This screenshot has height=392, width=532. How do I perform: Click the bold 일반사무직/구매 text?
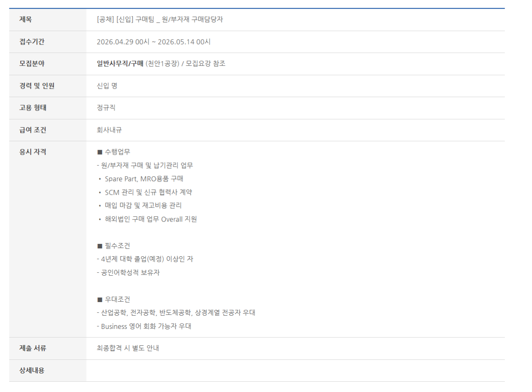coord(120,64)
